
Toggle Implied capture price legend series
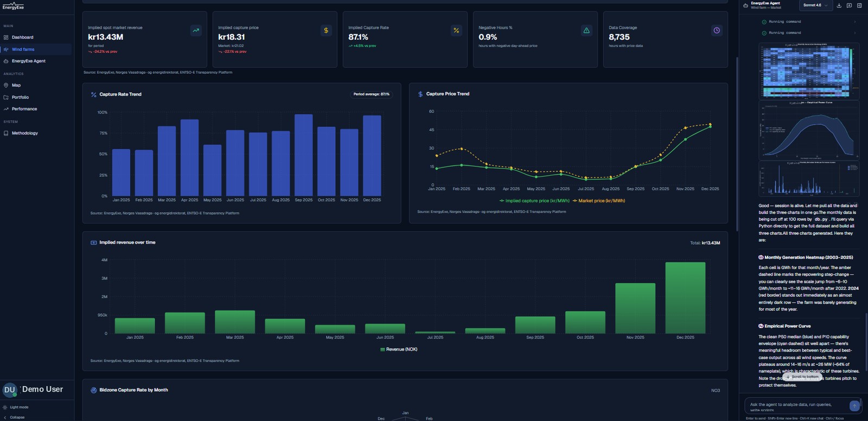[x=534, y=201]
